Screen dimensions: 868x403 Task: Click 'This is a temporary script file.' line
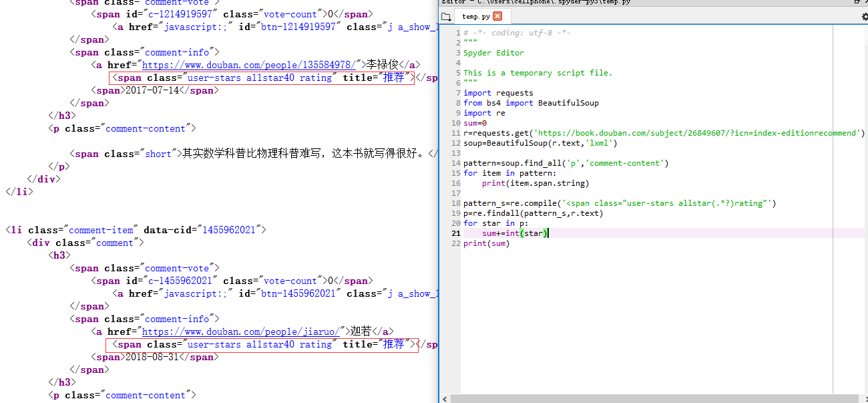point(537,73)
